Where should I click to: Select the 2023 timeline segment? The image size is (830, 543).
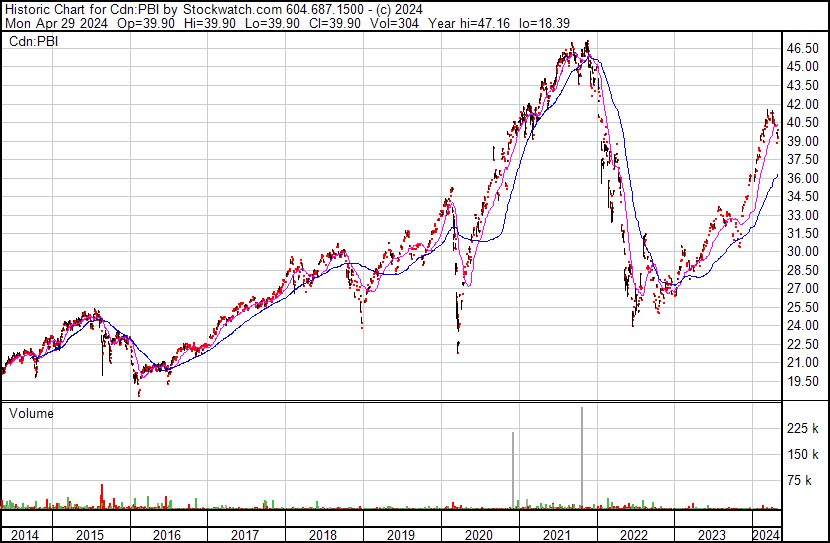712,535
